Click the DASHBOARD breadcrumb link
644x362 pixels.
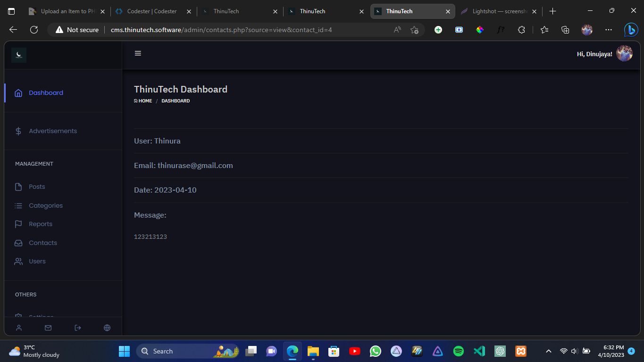click(176, 101)
